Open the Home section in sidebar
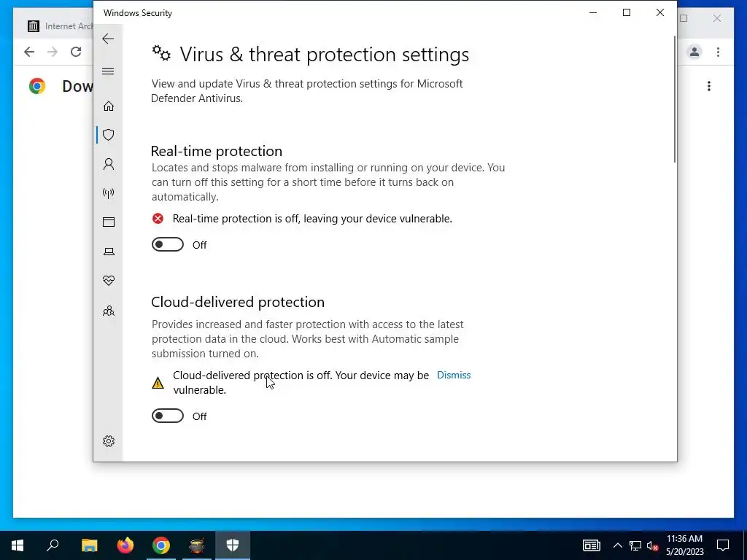 click(109, 106)
